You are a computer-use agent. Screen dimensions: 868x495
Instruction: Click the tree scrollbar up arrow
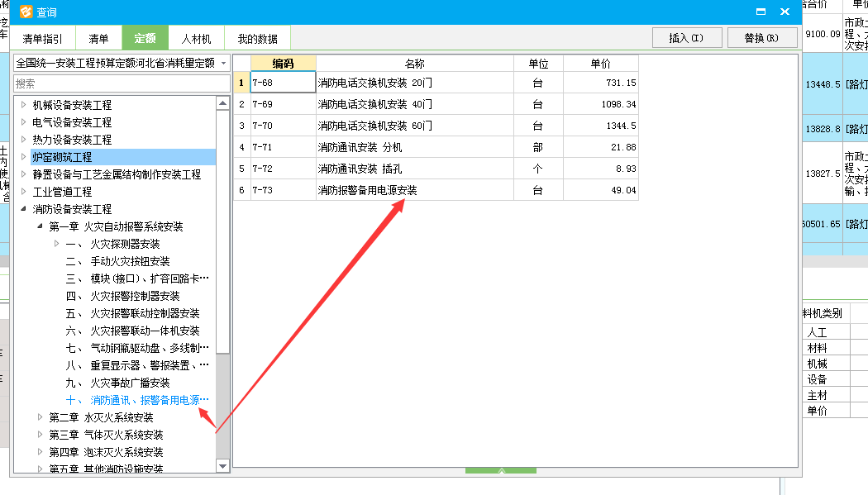point(222,102)
